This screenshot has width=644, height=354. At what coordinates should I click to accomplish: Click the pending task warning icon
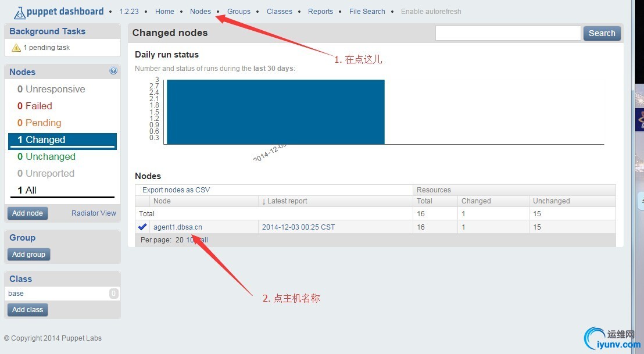(x=16, y=48)
